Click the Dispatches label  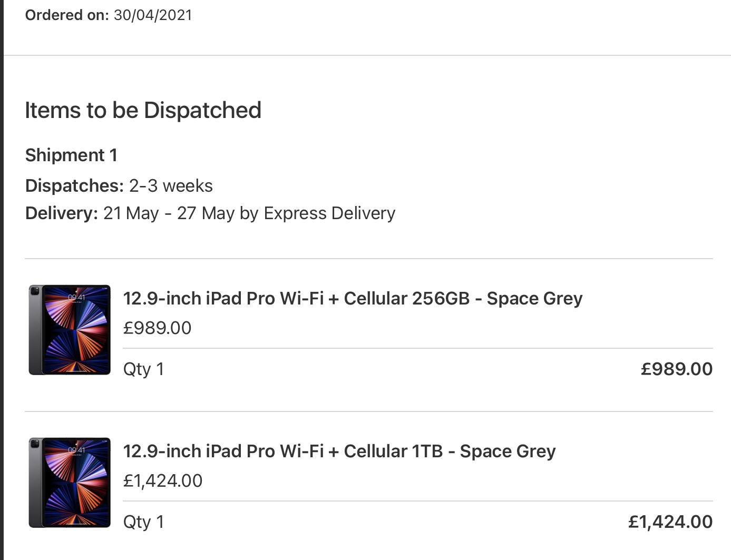(74, 185)
